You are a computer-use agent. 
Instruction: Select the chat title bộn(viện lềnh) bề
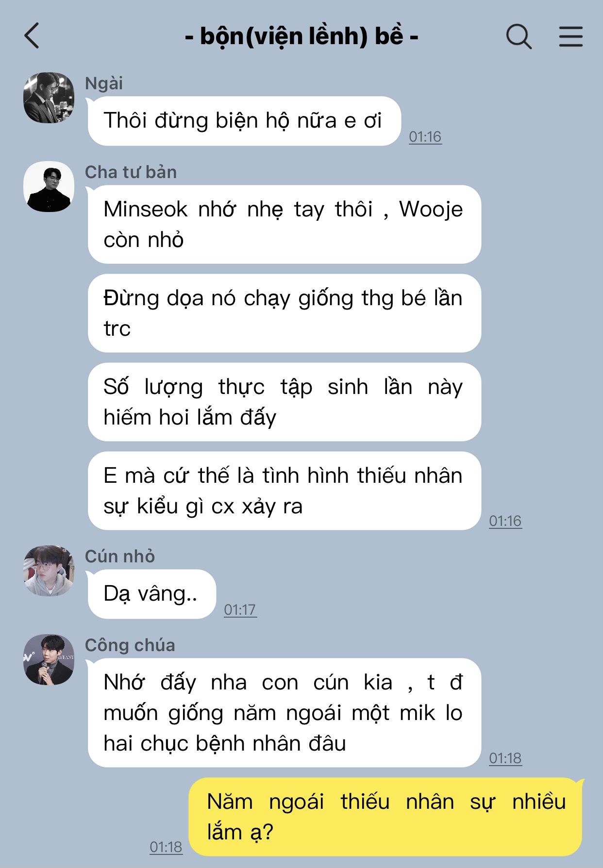(x=301, y=36)
